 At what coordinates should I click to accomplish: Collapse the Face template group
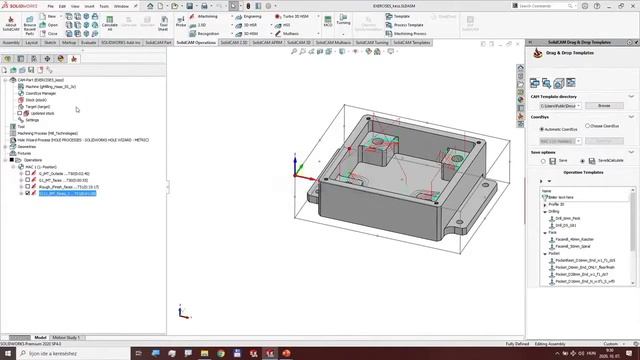click(x=545, y=233)
